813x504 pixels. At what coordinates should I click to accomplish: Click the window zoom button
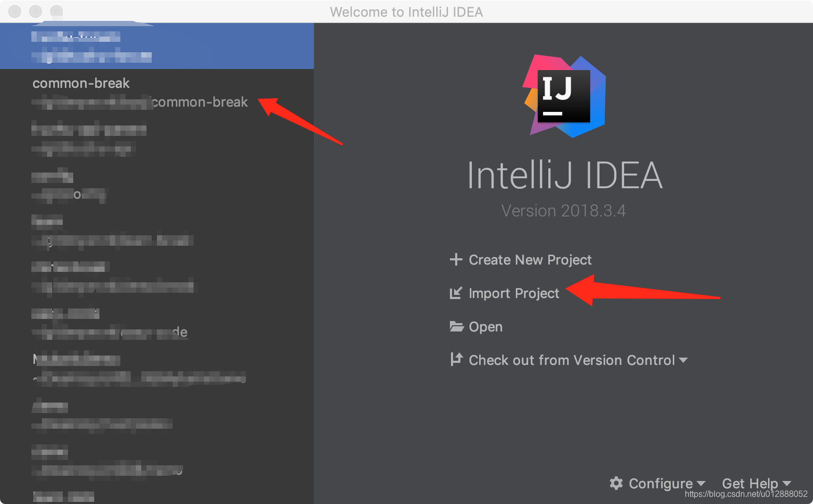[57, 11]
